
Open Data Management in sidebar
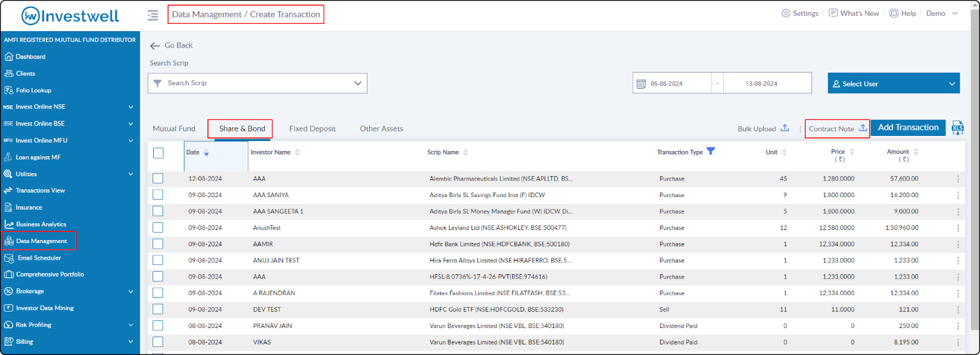[x=40, y=241]
